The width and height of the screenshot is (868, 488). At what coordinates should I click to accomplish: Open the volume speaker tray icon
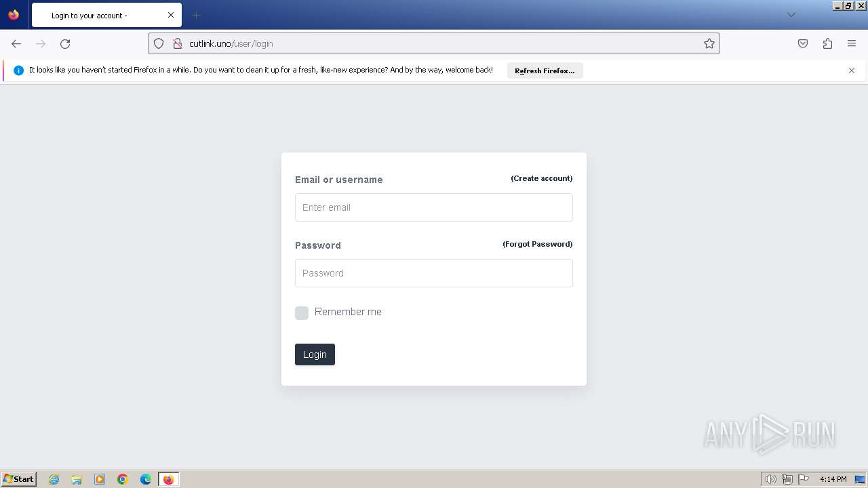770,479
